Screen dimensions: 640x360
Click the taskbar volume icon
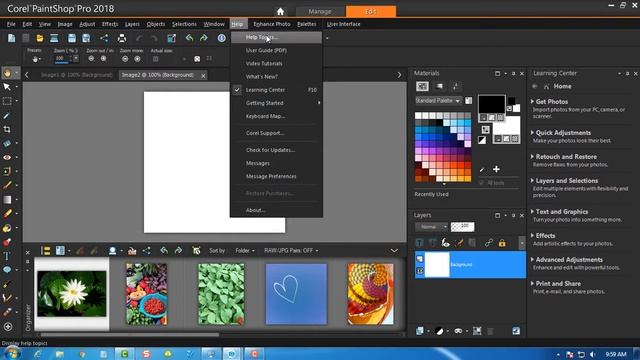tap(593, 354)
